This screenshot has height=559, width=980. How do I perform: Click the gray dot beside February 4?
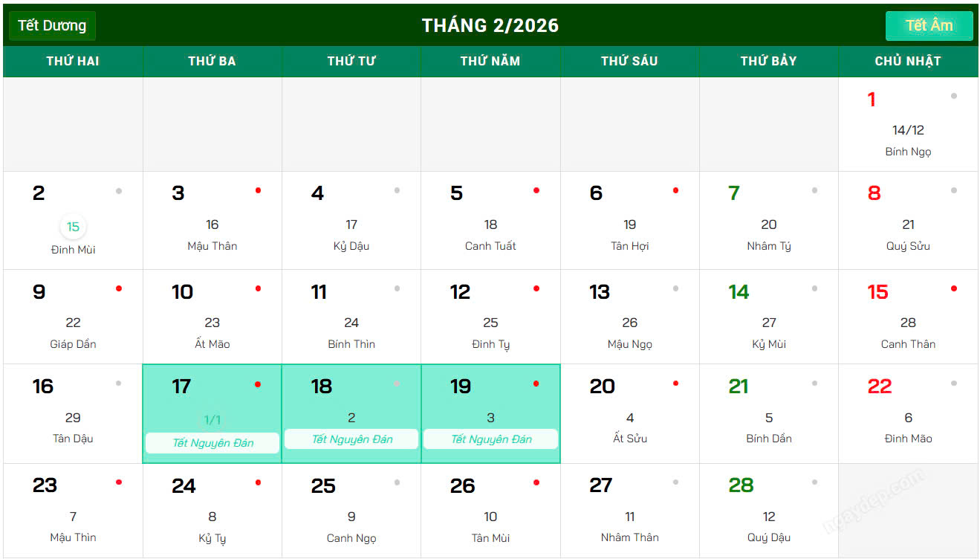click(x=397, y=191)
